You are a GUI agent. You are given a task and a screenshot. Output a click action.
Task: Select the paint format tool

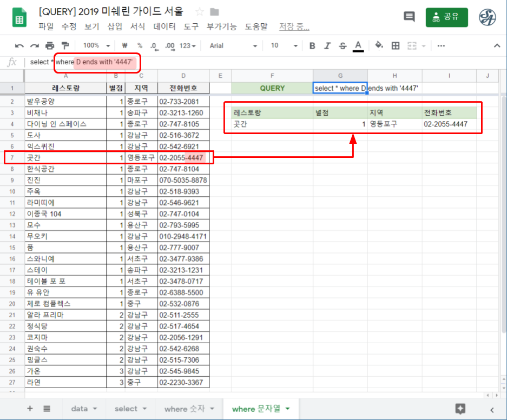pyautogui.click(x=65, y=46)
